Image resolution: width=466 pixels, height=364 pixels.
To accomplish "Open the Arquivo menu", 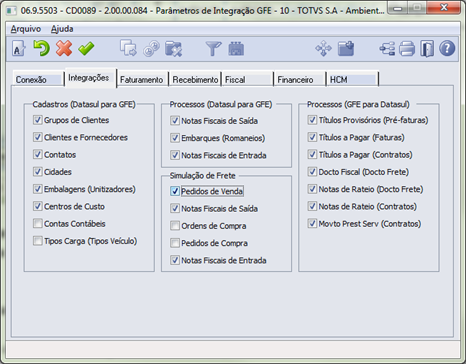I will tap(26, 29).
